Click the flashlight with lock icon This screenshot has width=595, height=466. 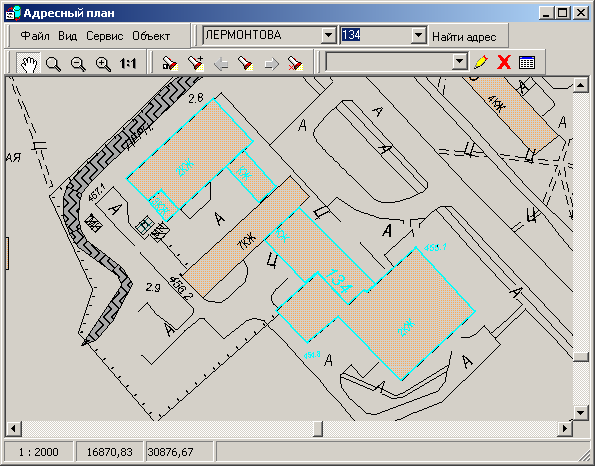[x=170, y=63]
